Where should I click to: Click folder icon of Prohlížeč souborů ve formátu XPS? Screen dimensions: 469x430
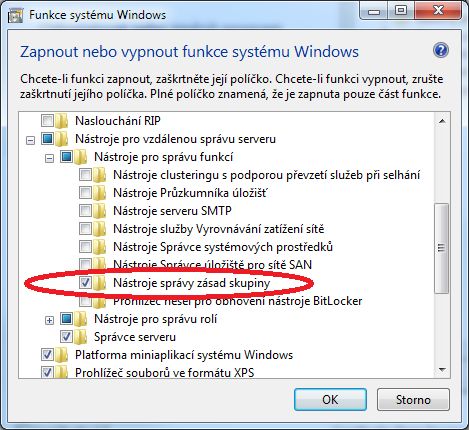(x=62, y=372)
